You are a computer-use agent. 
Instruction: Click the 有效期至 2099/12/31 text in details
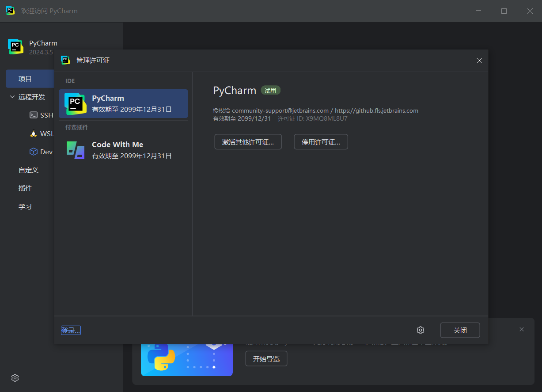(x=242, y=118)
